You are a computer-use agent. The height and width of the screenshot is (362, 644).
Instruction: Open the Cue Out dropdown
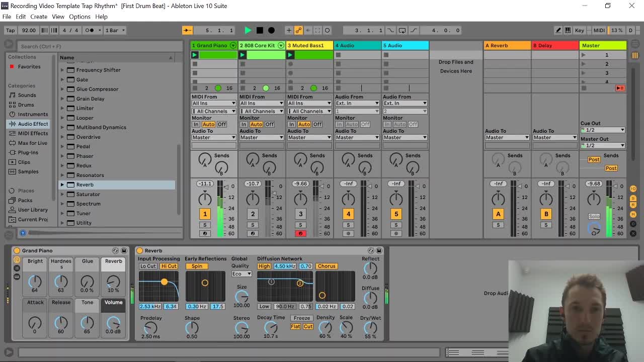[x=603, y=130]
